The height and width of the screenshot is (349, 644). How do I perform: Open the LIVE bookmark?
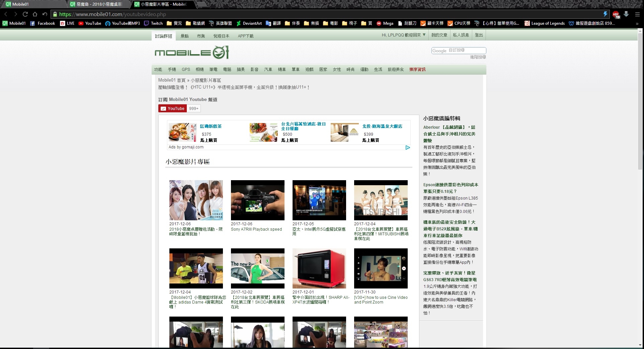67,23
